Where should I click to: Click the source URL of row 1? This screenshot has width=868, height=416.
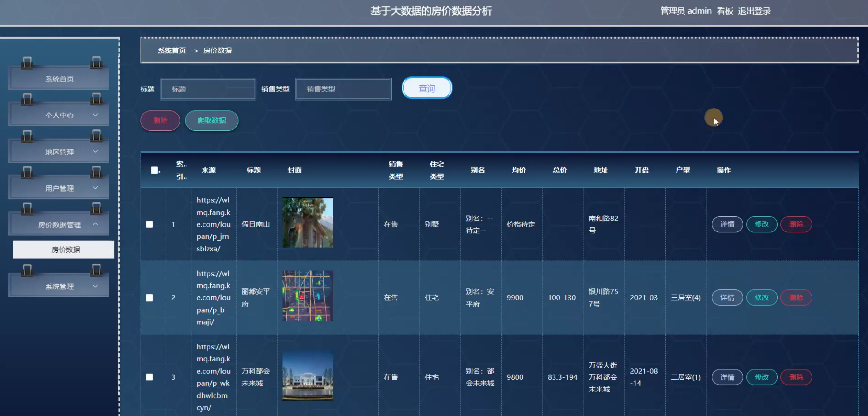point(213,224)
